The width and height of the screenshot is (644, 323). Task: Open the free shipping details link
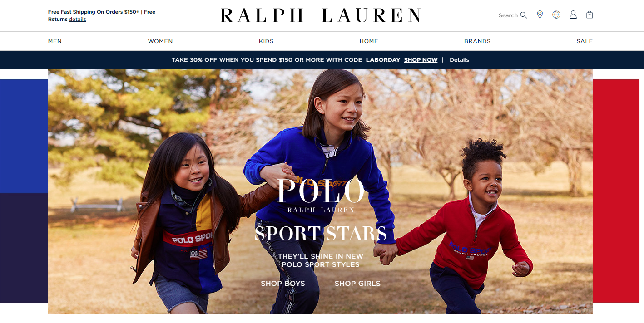[77, 20]
